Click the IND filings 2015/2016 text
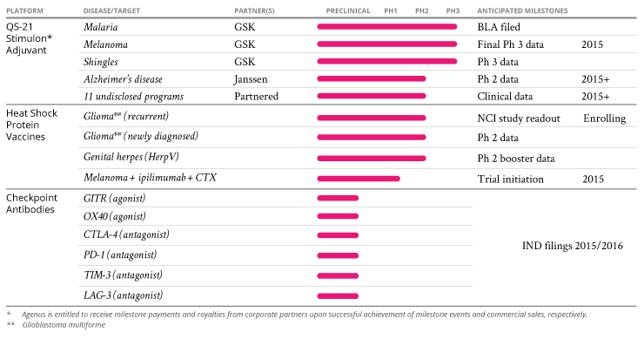The width and height of the screenshot is (644, 339). (572, 246)
